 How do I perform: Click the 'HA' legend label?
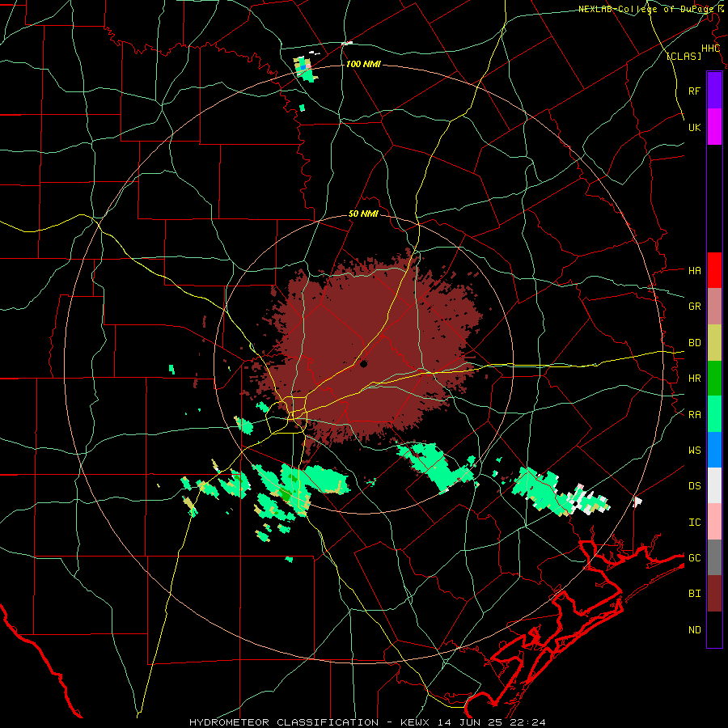point(694,270)
